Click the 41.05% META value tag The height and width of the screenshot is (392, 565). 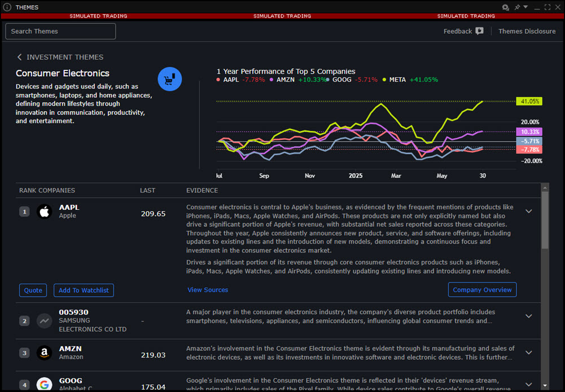[x=529, y=102]
